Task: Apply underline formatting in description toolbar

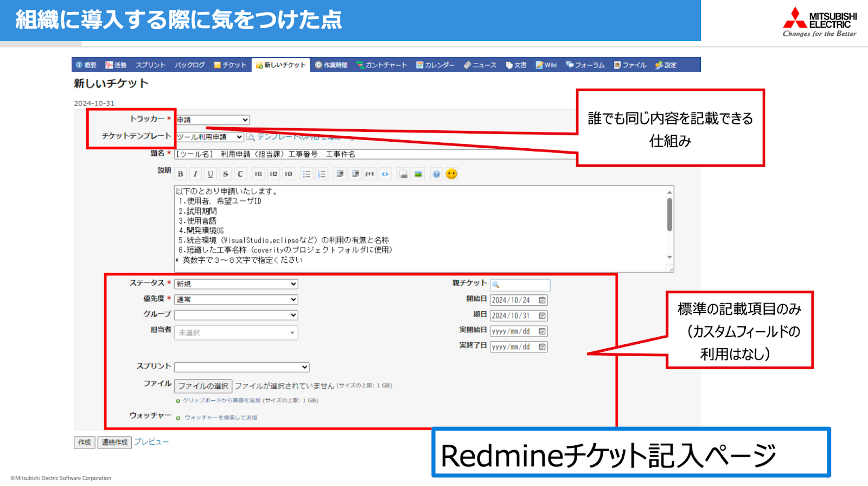Action: (x=210, y=174)
